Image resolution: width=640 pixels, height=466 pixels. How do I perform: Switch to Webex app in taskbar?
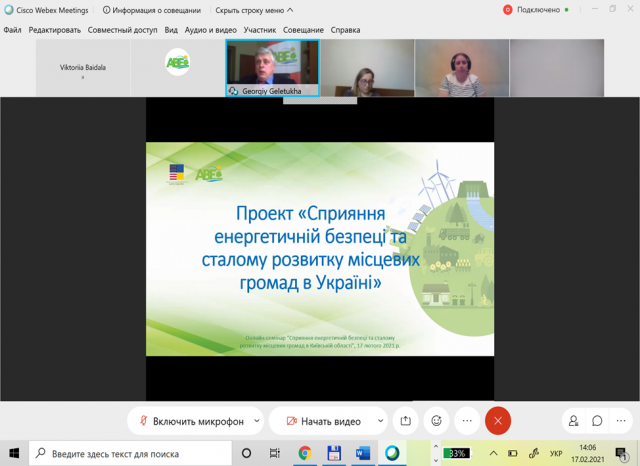[x=392, y=453]
